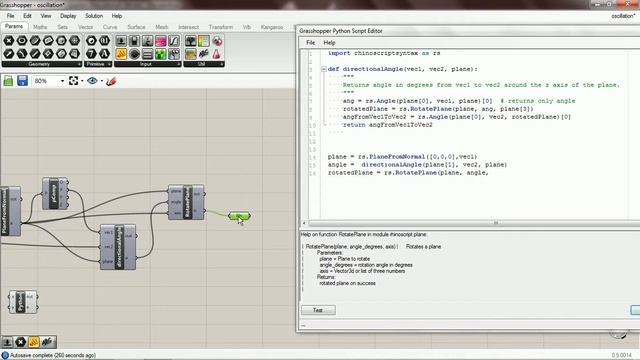The width and height of the screenshot is (640, 360).
Task: Switch to the Transform tab
Action: (x=221, y=27)
